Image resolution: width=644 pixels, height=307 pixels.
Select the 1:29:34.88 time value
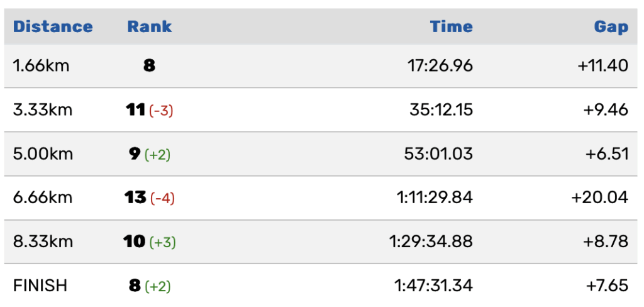click(434, 242)
